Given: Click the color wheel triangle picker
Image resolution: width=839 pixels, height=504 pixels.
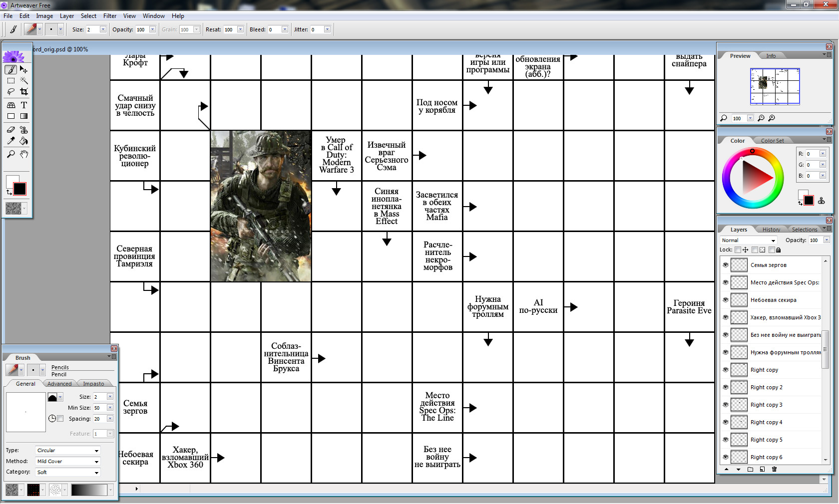Looking at the screenshot, I should [757, 177].
